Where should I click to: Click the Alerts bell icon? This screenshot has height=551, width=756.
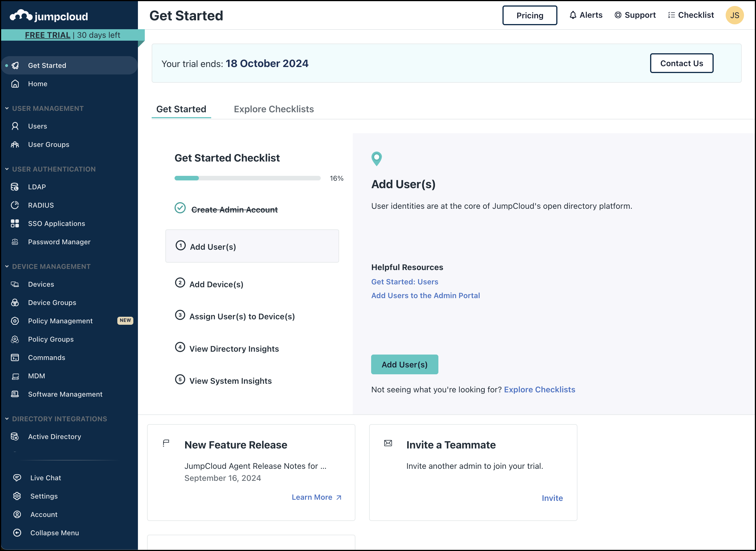573,15
